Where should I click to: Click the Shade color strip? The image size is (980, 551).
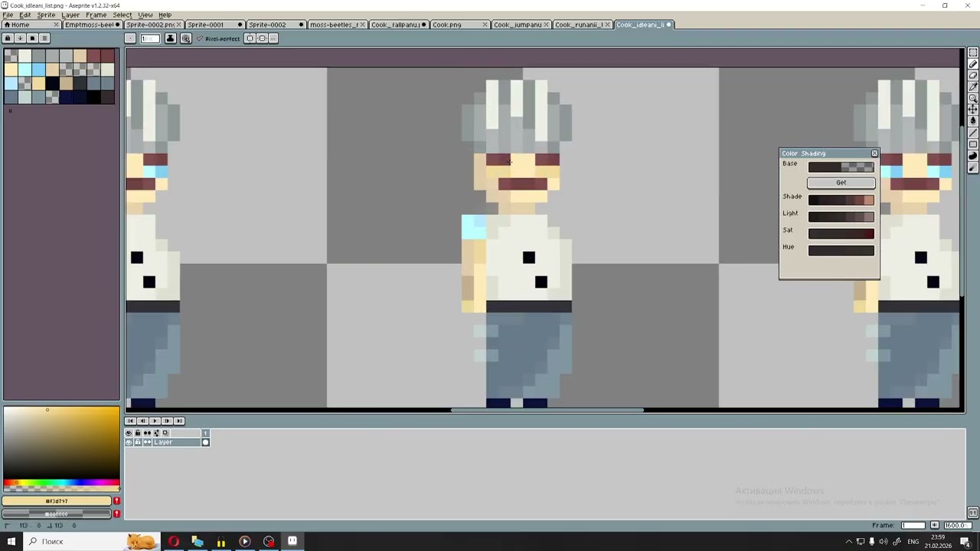[x=841, y=200]
